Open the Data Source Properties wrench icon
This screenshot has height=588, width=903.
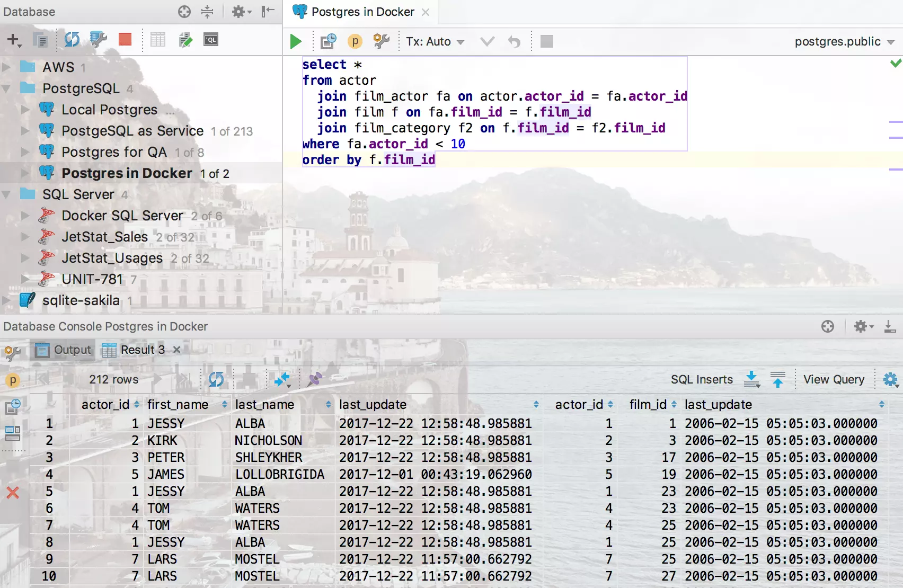point(98,39)
